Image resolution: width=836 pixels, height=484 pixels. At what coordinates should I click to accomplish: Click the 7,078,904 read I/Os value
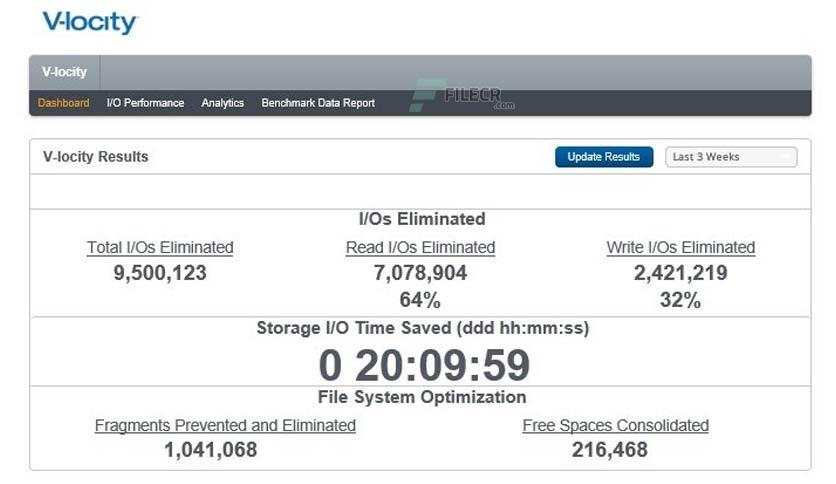click(420, 273)
